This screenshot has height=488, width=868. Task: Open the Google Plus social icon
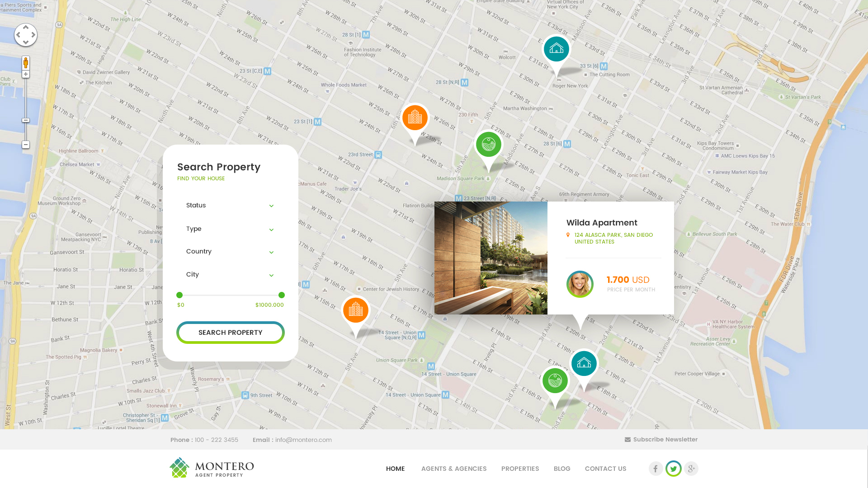pyautogui.click(x=691, y=469)
